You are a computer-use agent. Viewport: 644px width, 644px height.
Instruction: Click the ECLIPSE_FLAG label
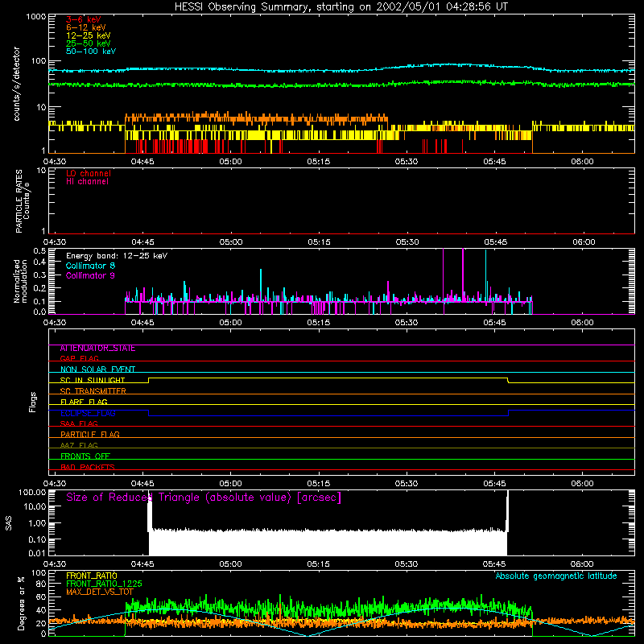88,413
